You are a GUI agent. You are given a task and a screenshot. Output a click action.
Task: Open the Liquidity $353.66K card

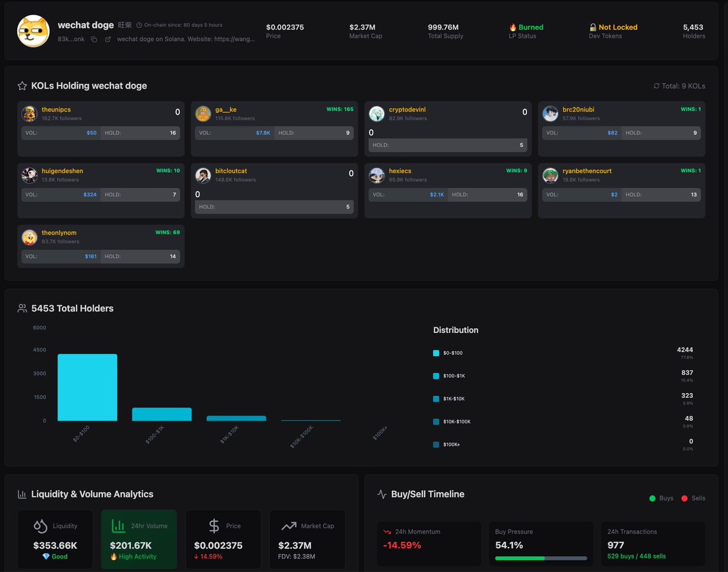click(x=55, y=539)
